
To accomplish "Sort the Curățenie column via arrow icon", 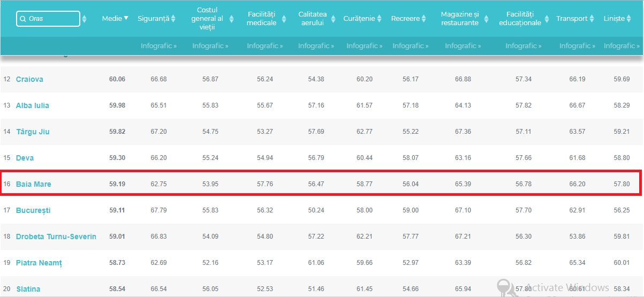I will (x=379, y=19).
